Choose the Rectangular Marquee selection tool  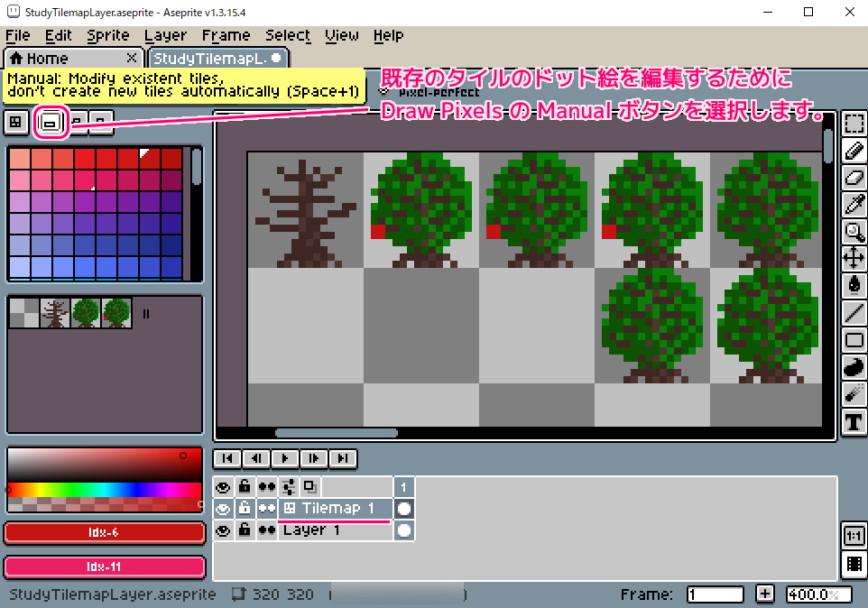(x=854, y=124)
